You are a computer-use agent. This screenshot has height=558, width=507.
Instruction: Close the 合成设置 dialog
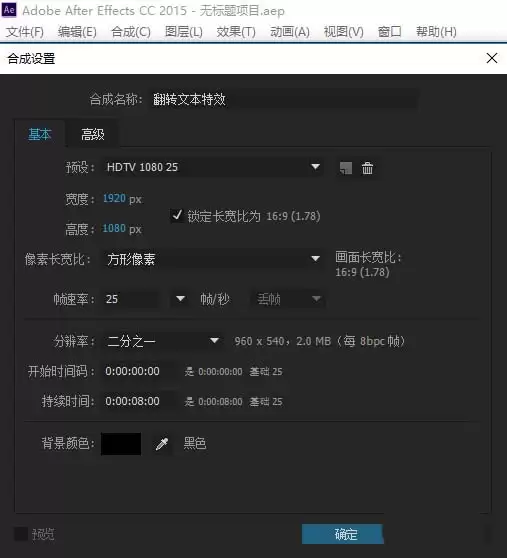point(492,58)
